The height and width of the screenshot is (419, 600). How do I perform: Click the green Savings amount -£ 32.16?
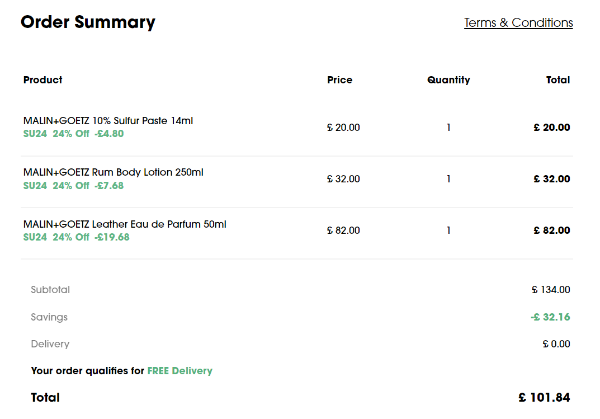tap(550, 317)
